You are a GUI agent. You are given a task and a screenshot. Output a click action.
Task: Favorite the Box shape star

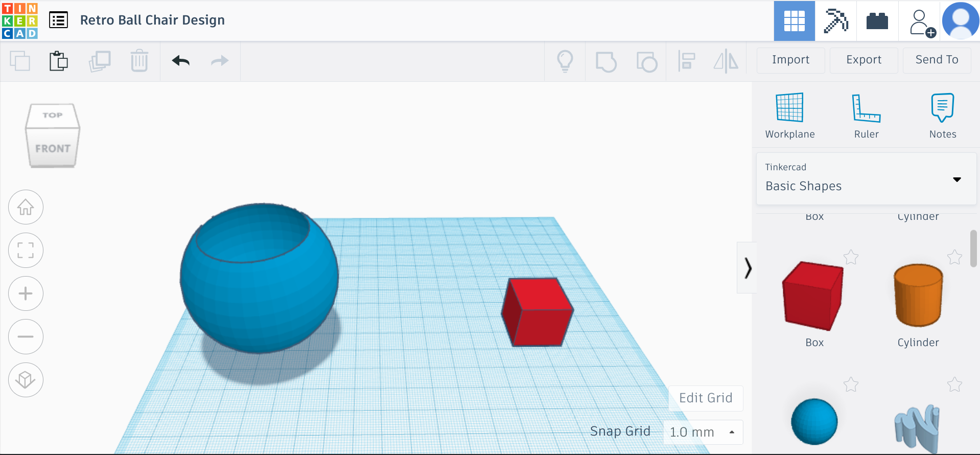click(851, 257)
